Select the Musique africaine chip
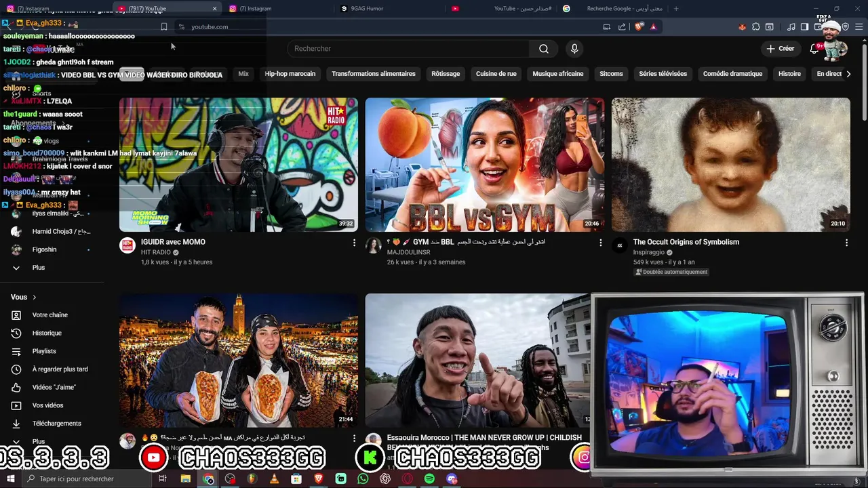Viewport: 868px width, 488px height. [x=558, y=74]
